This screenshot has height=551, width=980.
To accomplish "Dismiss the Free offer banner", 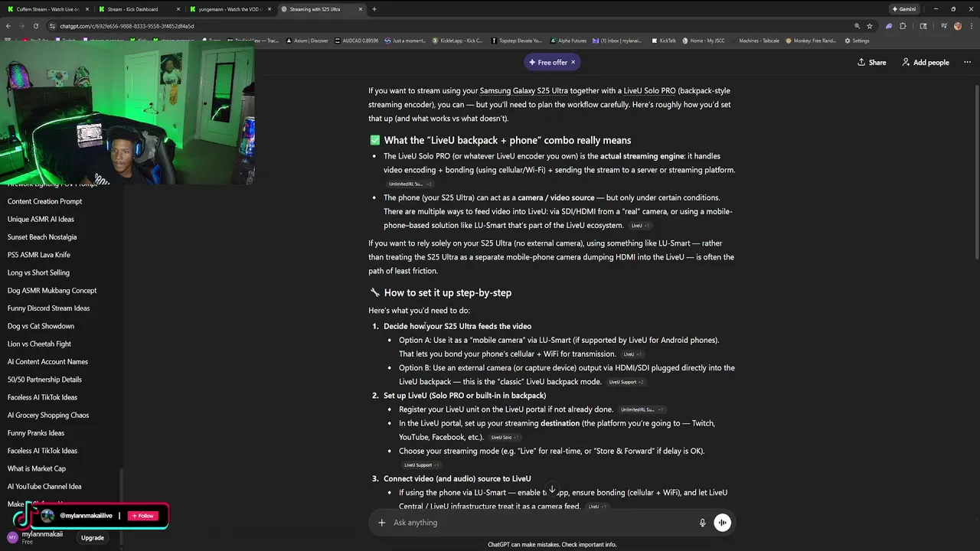I will tap(573, 62).
